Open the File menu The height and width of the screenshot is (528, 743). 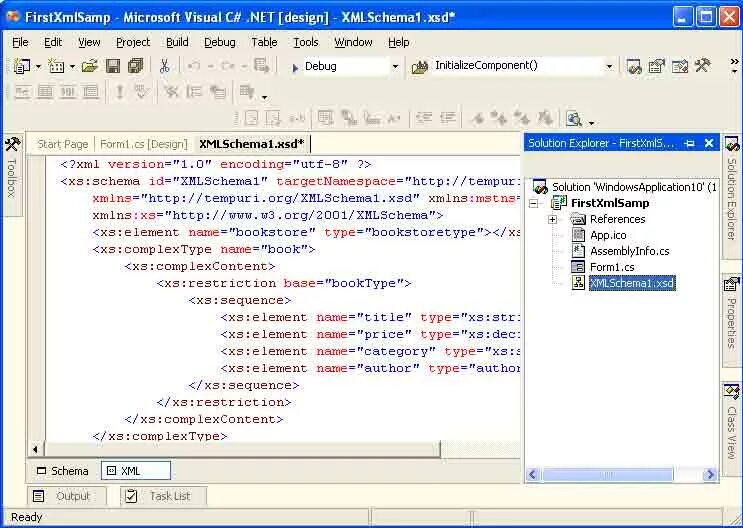pyautogui.click(x=20, y=42)
